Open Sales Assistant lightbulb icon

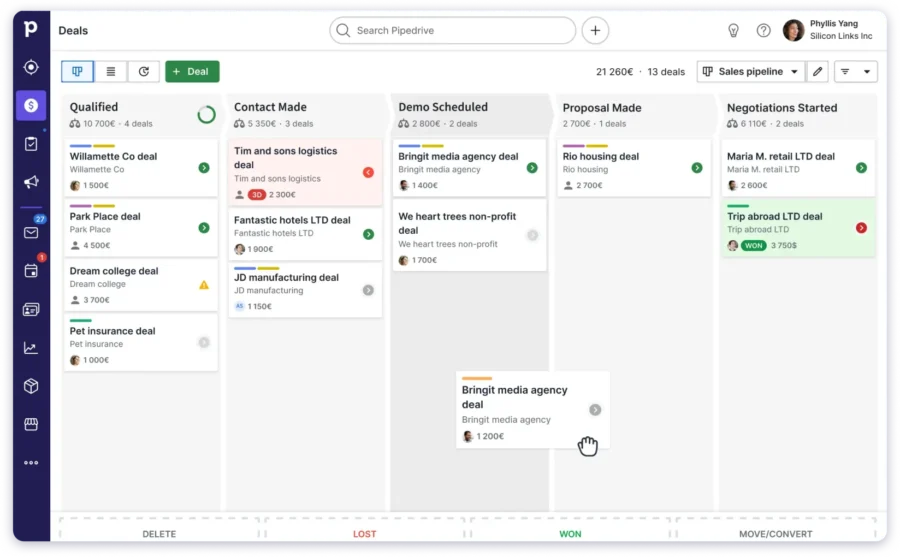point(734,30)
